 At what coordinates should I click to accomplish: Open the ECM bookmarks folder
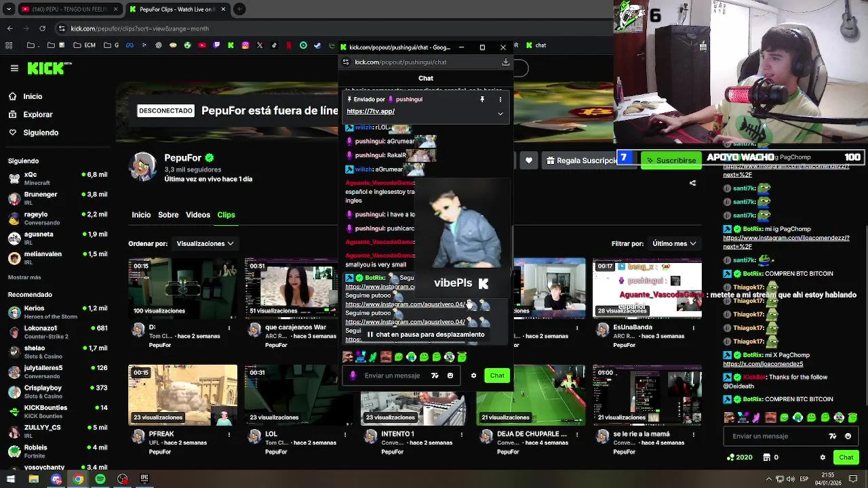[x=85, y=45]
